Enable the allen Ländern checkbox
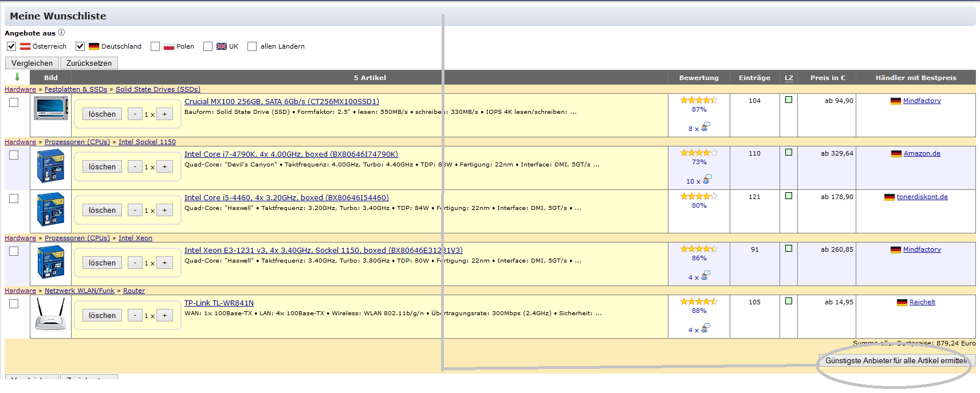 point(252,46)
